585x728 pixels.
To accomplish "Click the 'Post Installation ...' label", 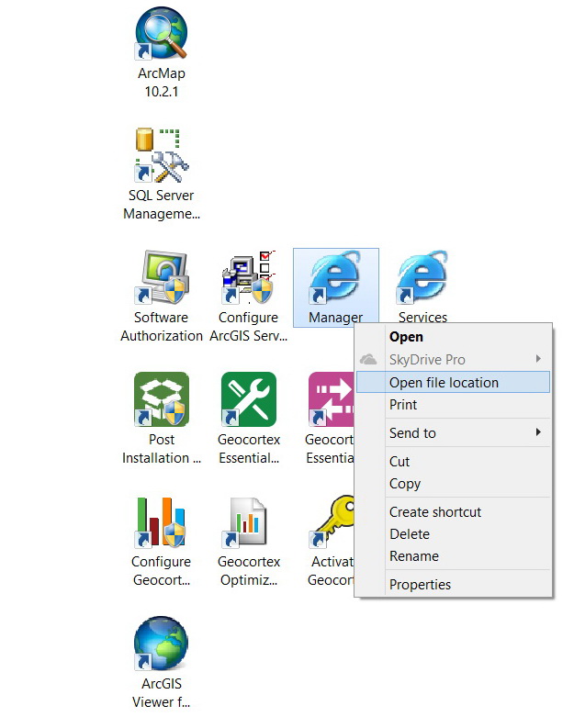I will [x=161, y=449].
